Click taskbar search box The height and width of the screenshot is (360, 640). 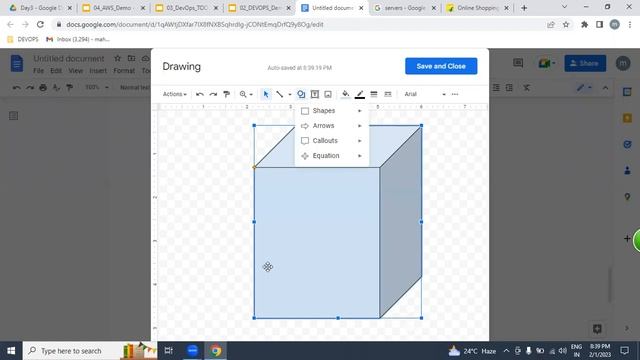[90, 351]
